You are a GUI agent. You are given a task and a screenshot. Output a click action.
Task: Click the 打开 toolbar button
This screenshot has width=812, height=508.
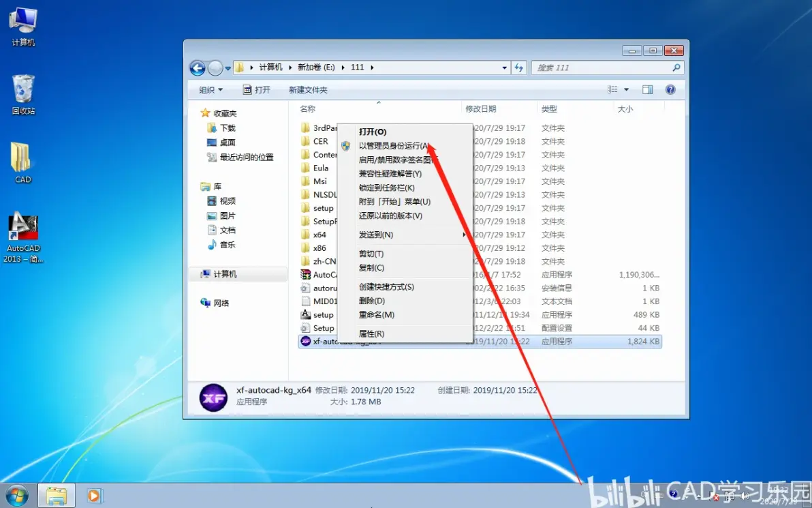[x=256, y=90]
